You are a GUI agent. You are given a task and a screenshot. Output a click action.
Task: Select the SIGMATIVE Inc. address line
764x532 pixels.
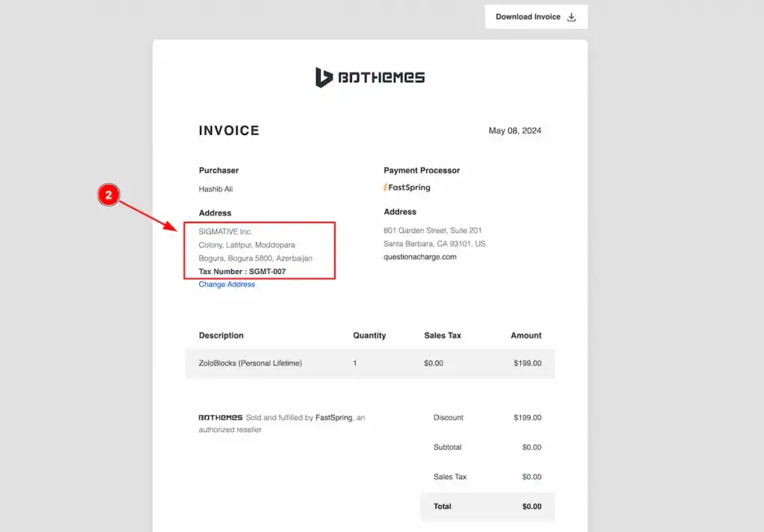click(x=225, y=231)
